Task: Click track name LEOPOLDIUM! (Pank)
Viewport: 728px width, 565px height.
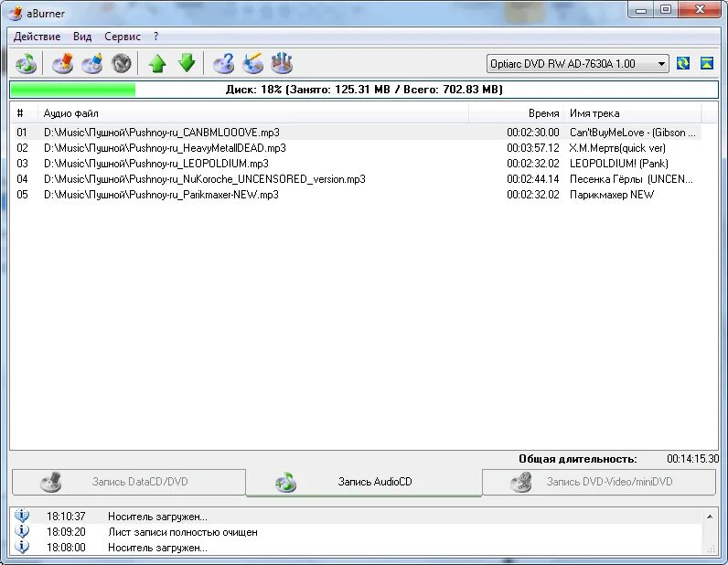Action: point(619,164)
